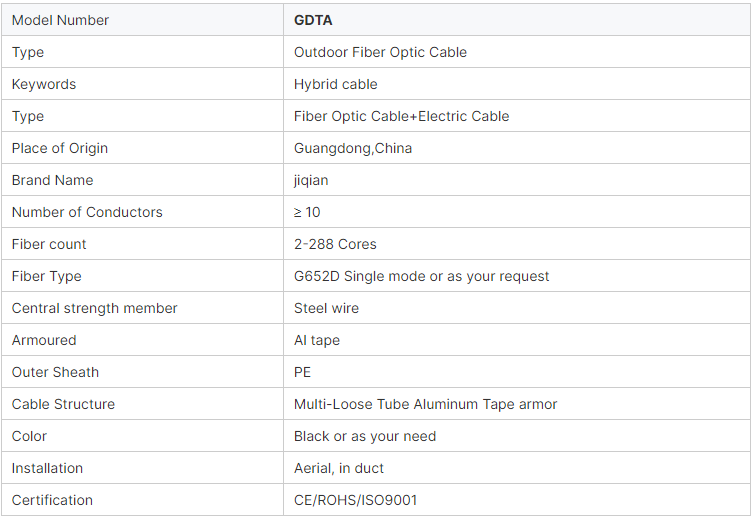755x518 pixels.
Task: Click the ≥ 10 conductors value
Action: 307,212
